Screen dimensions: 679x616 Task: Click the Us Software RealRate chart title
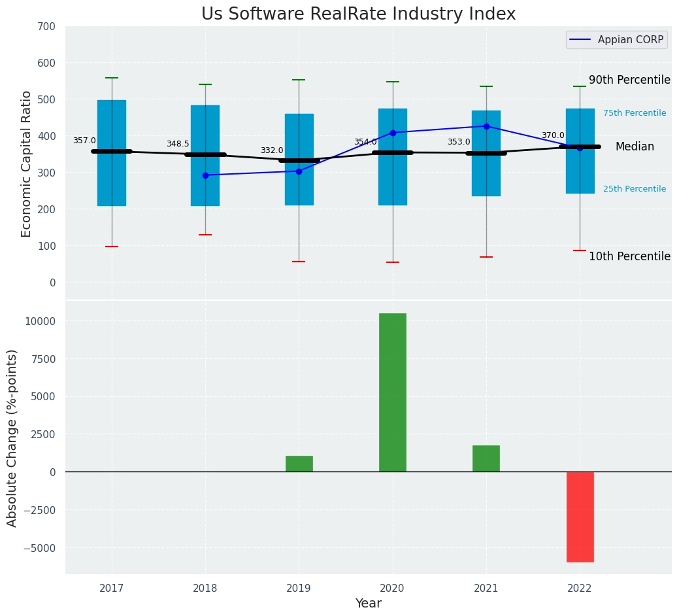coord(358,14)
